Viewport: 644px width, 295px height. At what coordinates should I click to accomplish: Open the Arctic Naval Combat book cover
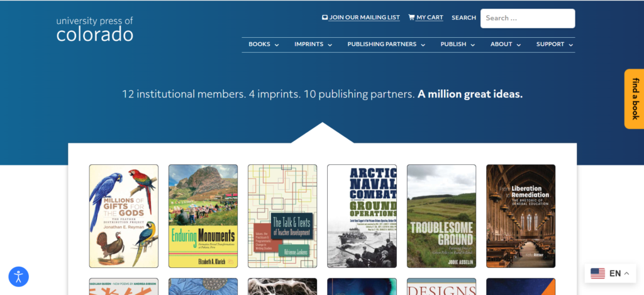tap(362, 216)
